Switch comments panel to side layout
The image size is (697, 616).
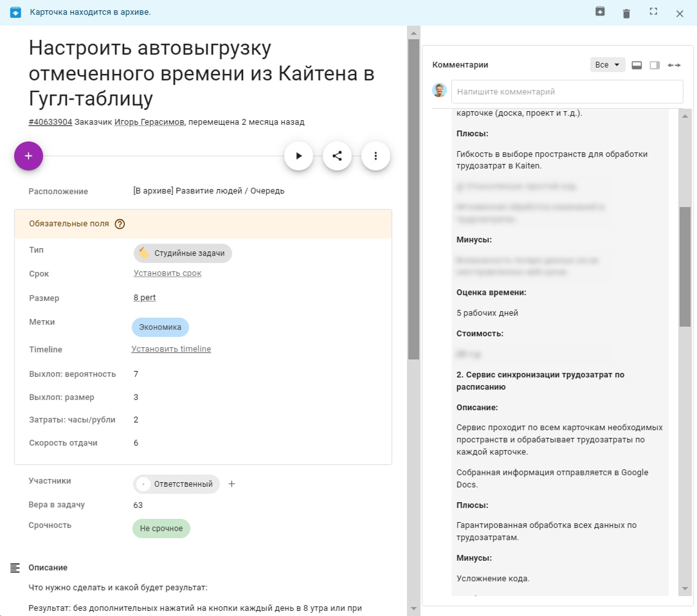coord(655,65)
